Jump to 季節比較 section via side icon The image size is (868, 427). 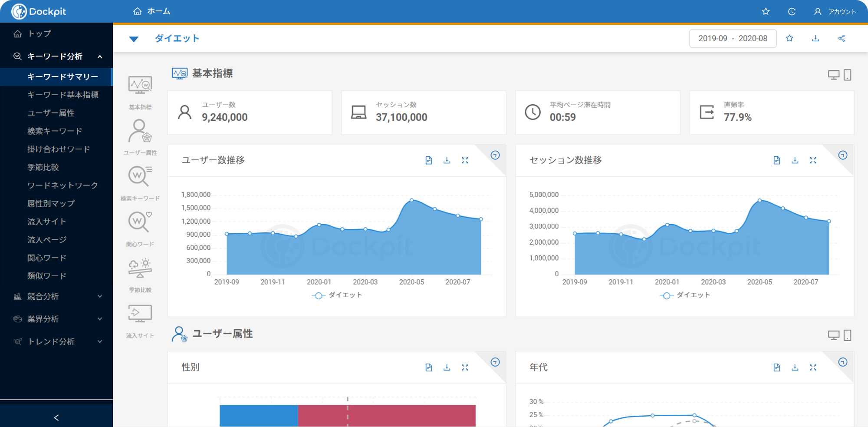[x=140, y=274]
